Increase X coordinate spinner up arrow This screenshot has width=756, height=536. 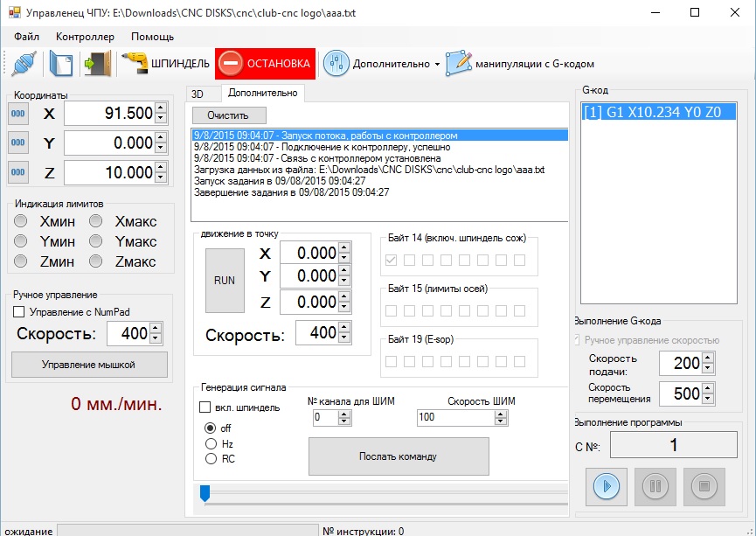pyautogui.click(x=162, y=108)
